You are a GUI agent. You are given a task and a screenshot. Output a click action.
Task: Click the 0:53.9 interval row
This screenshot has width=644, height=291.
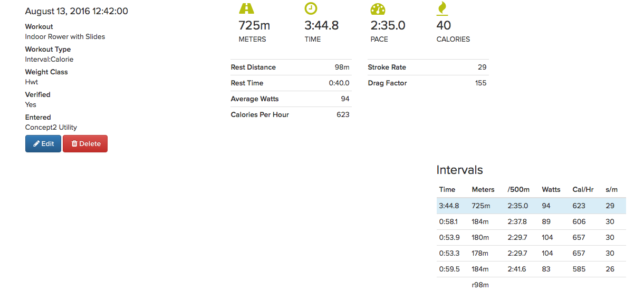[531, 237]
